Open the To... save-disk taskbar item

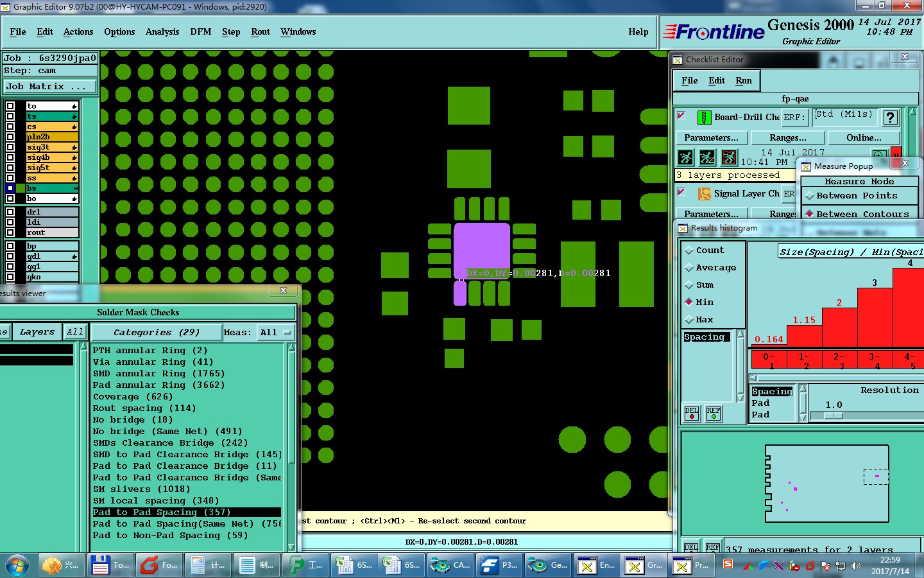click(x=111, y=565)
